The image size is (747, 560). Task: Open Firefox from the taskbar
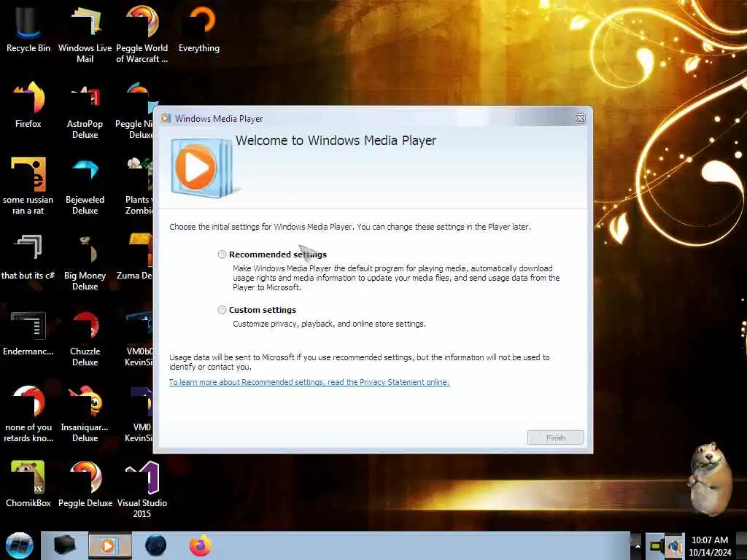(201, 545)
